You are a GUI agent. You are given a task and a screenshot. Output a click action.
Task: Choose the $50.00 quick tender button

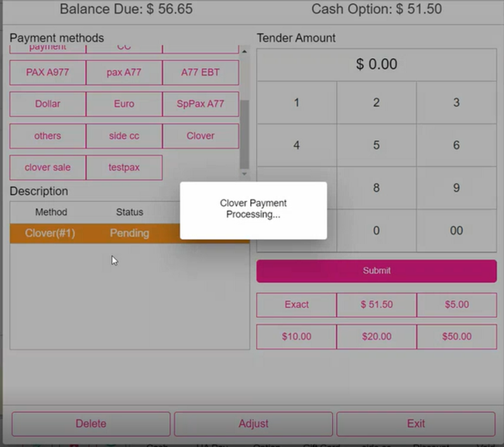tap(457, 337)
